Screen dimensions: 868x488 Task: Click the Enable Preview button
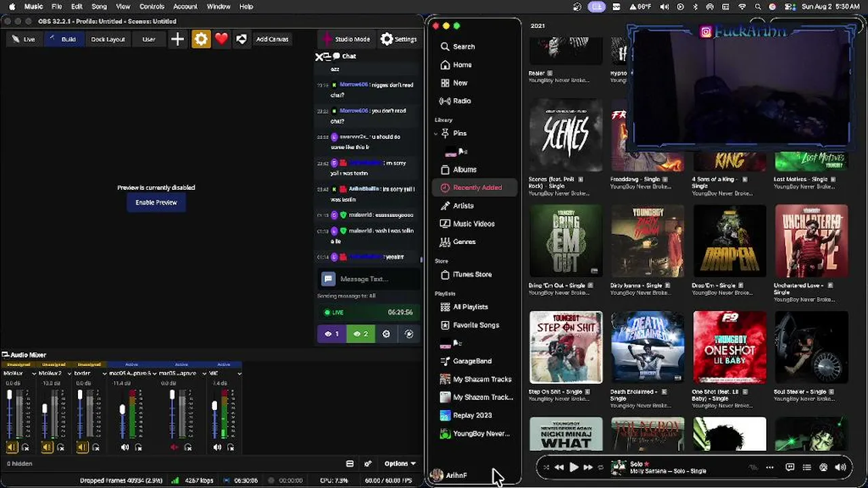click(x=156, y=203)
